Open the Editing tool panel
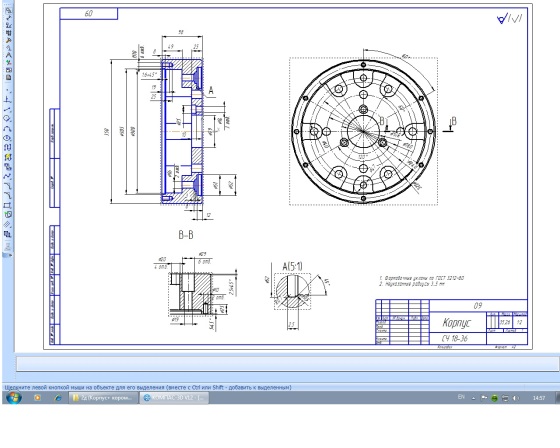Screen dimensions: 560x448 click(8, 33)
